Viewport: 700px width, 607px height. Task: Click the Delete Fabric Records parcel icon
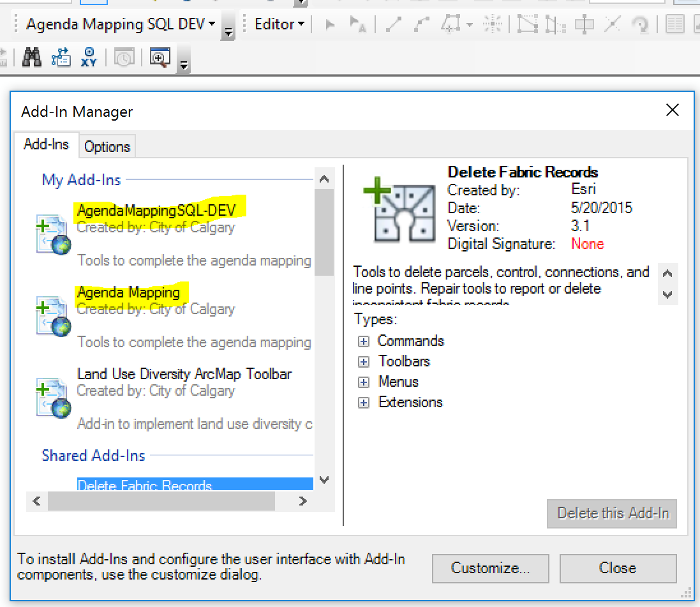(x=399, y=209)
